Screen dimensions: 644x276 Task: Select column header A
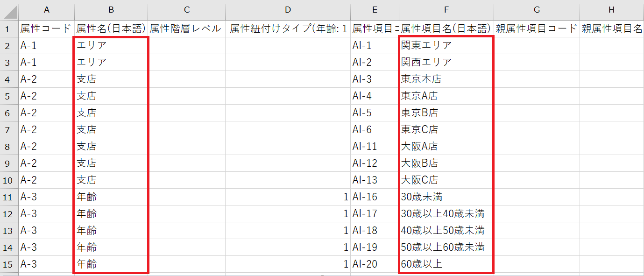46,9
